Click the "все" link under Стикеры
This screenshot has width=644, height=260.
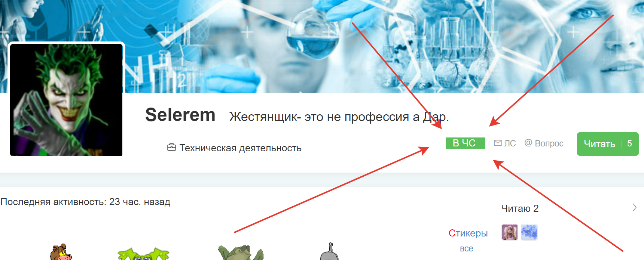point(466,248)
